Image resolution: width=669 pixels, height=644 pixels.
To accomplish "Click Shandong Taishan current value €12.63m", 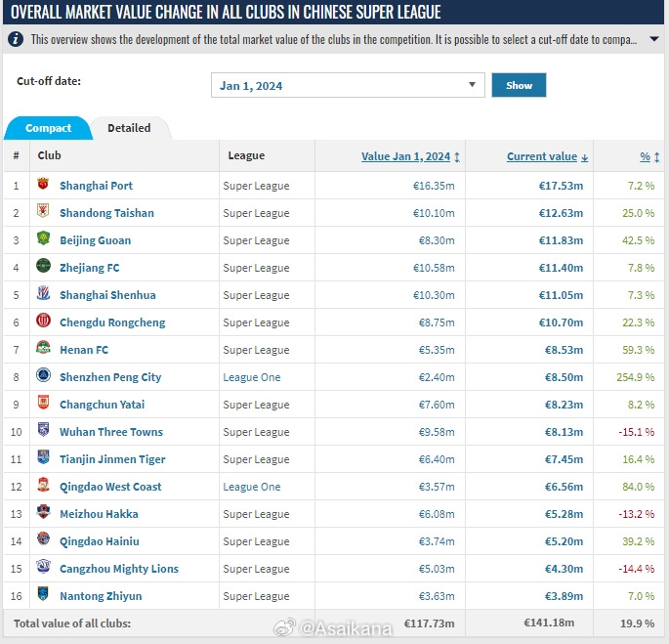I will (x=561, y=213).
